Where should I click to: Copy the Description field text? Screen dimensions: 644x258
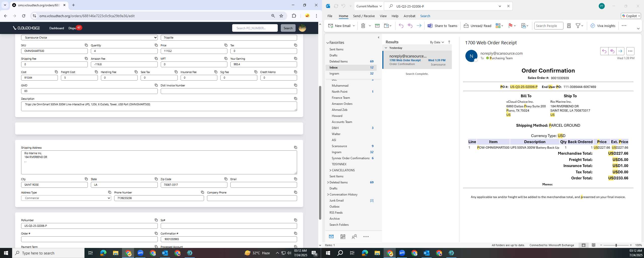coord(296,99)
